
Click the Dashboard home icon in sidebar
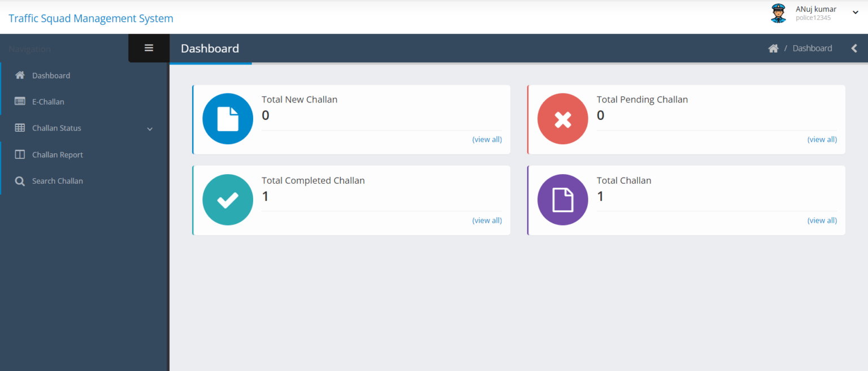pyautogui.click(x=20, y=75)
